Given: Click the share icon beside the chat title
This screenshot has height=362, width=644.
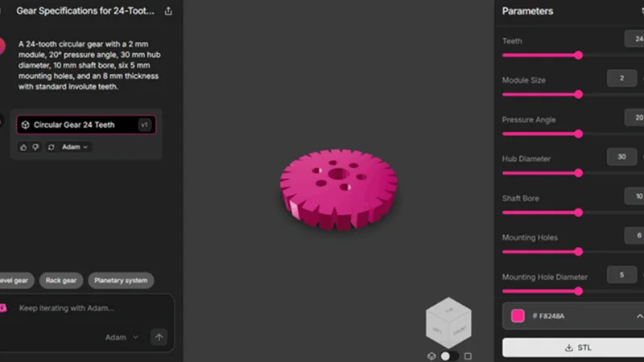Looking at the screenshot, I should coord(168,11).
